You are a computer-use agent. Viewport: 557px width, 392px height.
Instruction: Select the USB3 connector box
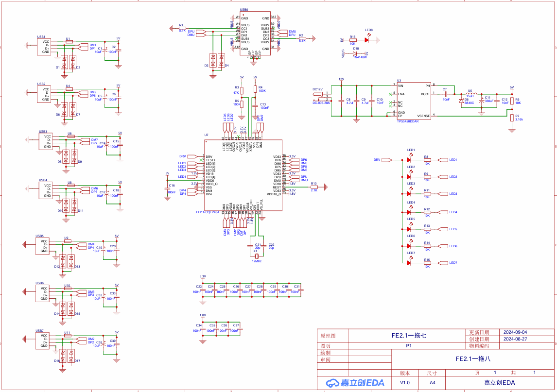[46, 141]
